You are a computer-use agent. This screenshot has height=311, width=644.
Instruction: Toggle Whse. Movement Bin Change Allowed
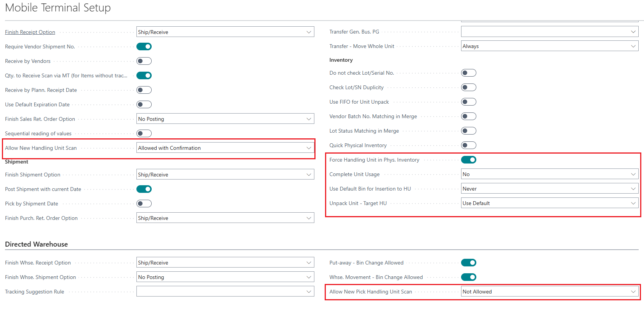468,277
